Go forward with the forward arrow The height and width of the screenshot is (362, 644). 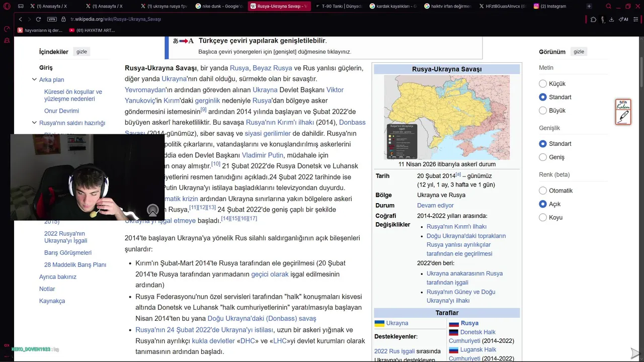coord(29,19)
